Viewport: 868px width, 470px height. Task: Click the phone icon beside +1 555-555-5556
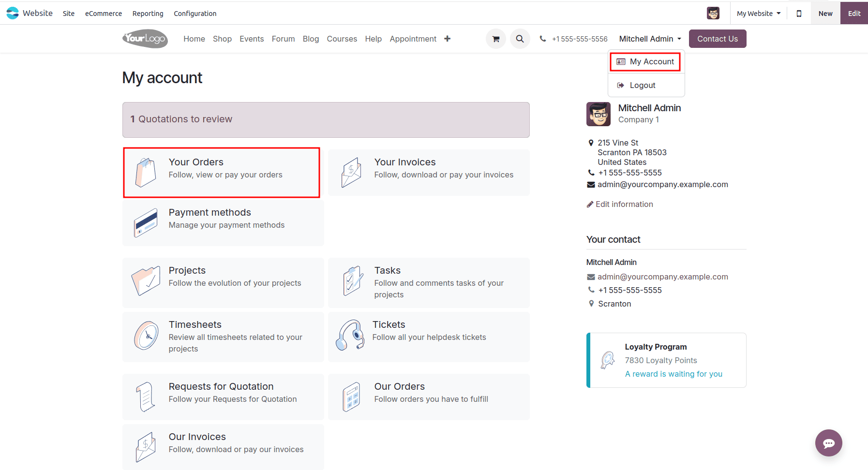click(542, 38)
